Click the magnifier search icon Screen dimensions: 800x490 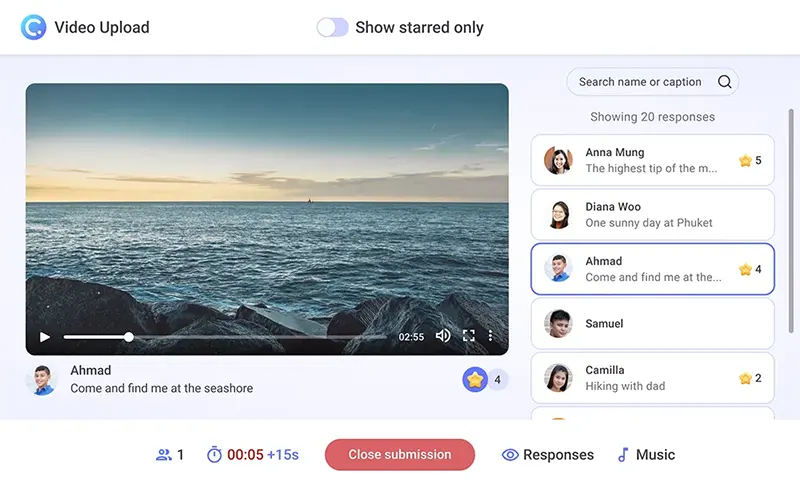(724, 82)
